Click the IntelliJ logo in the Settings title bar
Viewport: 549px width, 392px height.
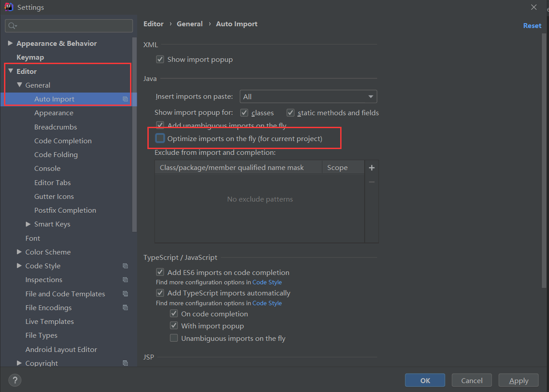[x=9, y=7]
